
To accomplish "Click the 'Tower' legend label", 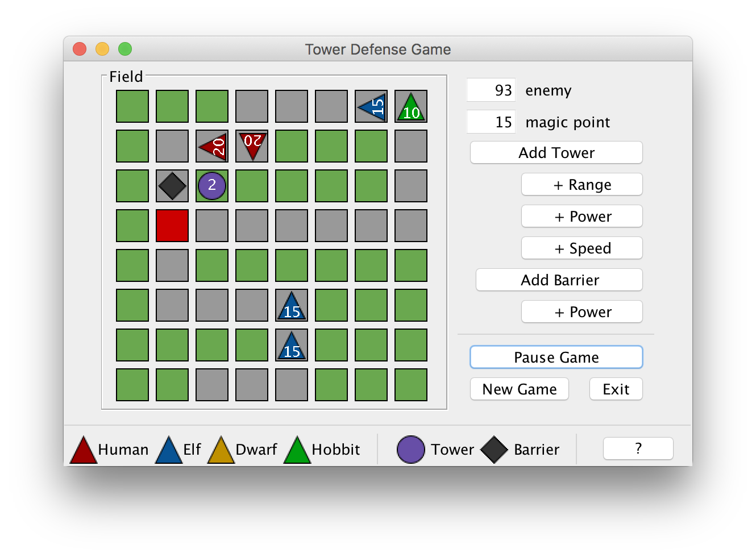I will [x=452, y=450].
